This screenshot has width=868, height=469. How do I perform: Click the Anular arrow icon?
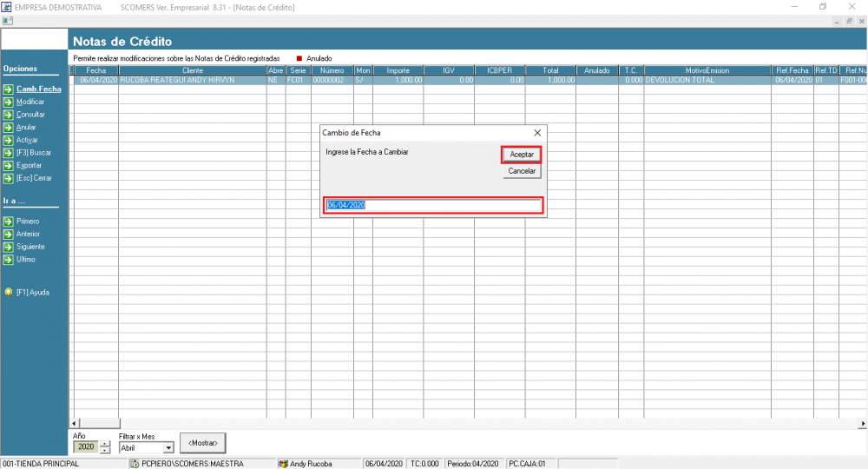click(9, 128)
